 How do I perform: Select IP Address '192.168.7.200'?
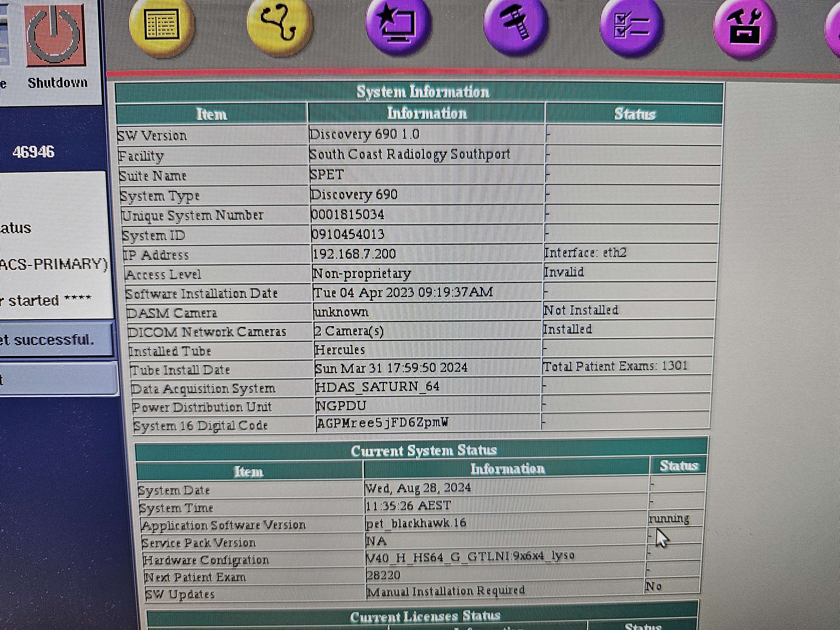354,254
